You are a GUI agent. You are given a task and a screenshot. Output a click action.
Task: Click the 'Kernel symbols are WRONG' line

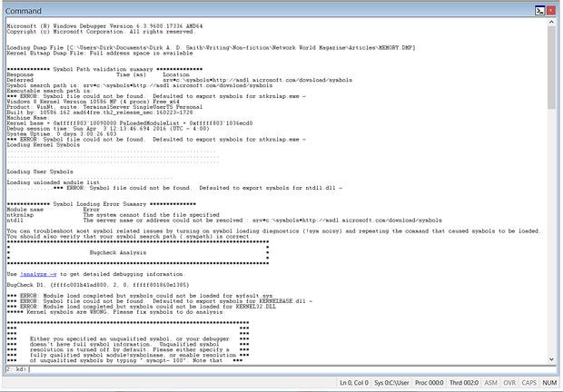pos(116,311)
